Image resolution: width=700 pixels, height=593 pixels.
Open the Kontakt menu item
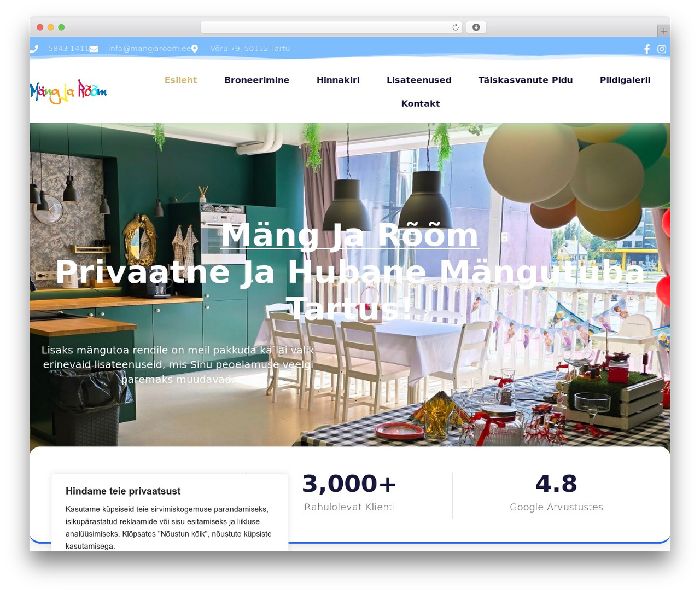click(421, 103)
